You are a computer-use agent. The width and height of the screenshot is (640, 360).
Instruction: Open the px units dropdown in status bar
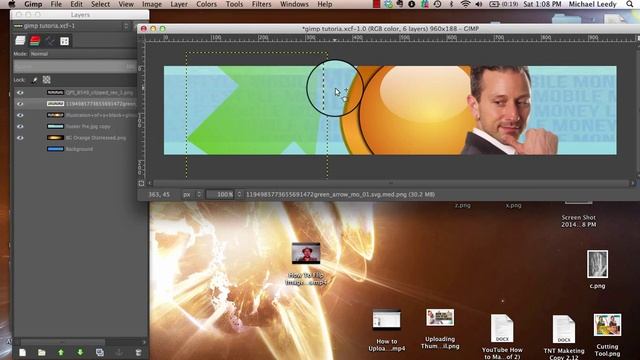point(192,195)
